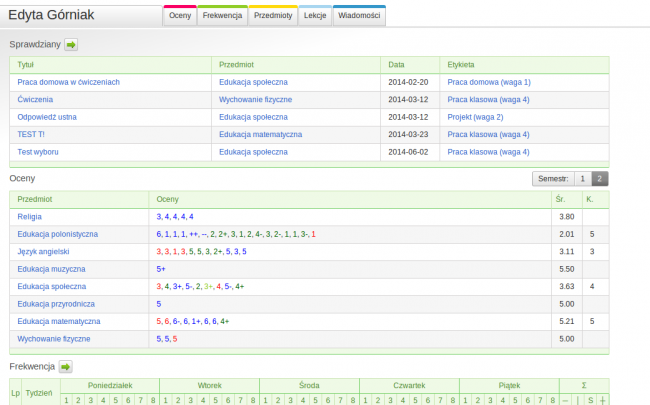Click the date 2014-03-23
The width and height of the screenshot is (650, 405).
click(x=408, y=134)
